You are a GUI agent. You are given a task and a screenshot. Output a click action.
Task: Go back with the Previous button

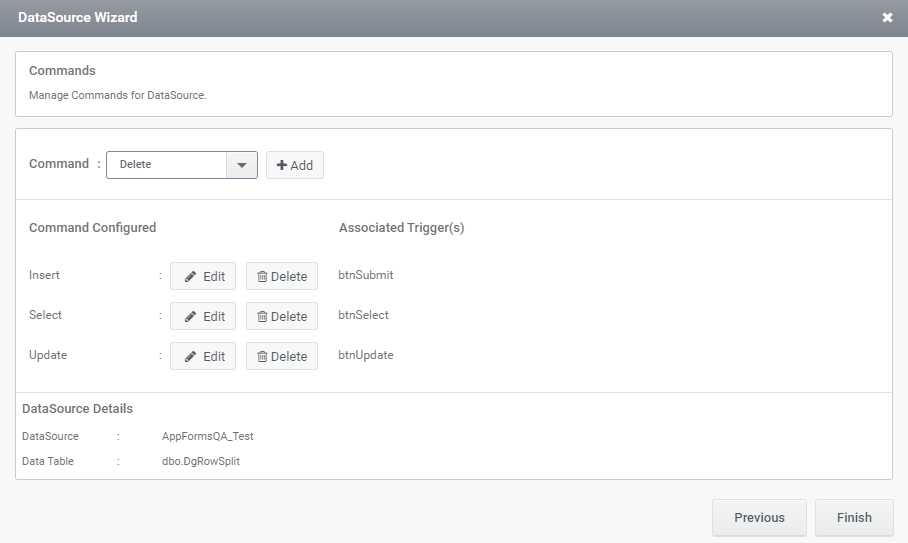(x=759, y=518)
